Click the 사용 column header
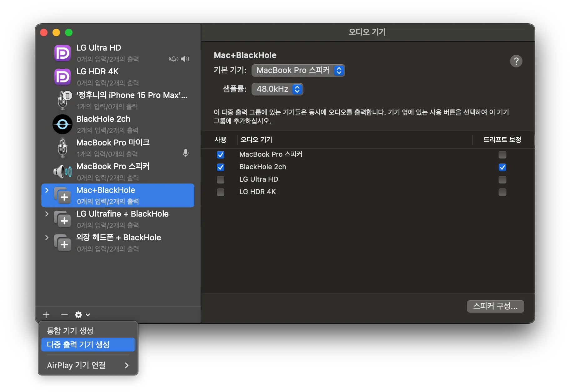Viewport: 570px width, 392px height. point(220,140)
